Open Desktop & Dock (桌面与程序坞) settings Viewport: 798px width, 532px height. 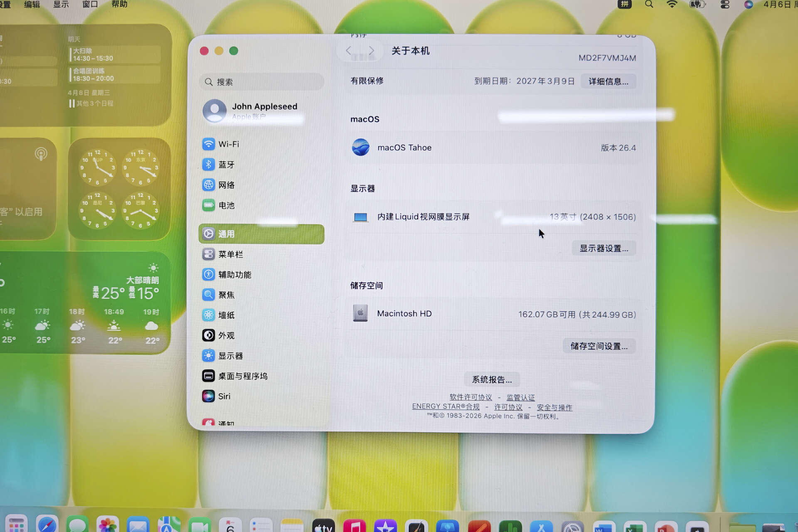coord(242,376)
